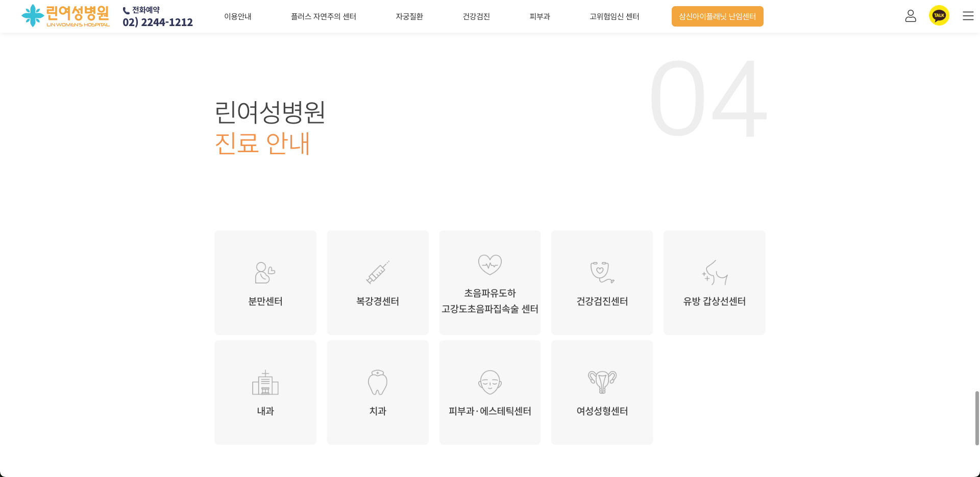Click the syringe icon for 복강경센터
Image resolution: width=980 pixels, height=477 pixels.
click(x=378, y=272)
